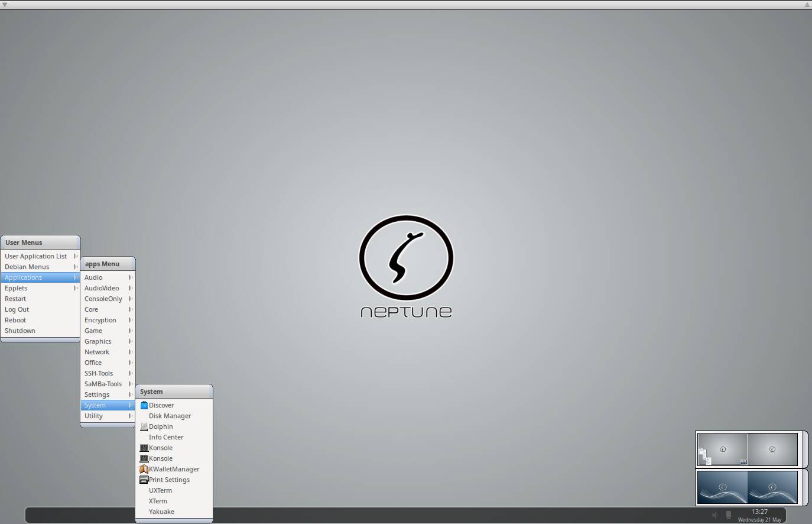The height and width of the screenshot is (524, 812).
Task: Switch to the bottom-left blue desktop thumbnail
Action: [x=722, y=487]
